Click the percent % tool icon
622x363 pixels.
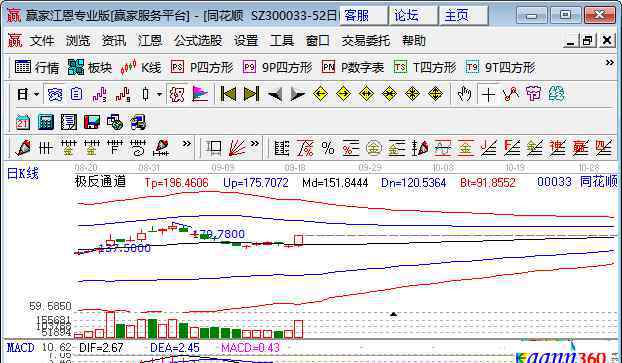coord(328,148)
